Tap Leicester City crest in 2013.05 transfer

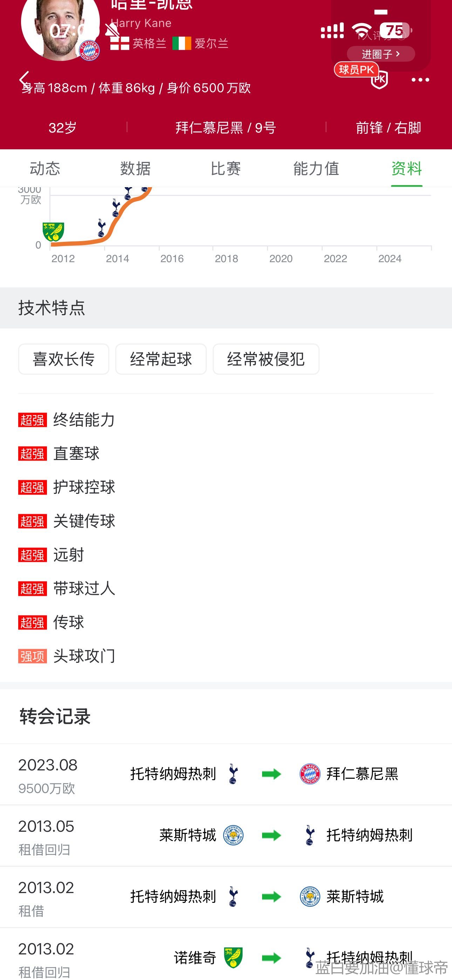tap(233, 835)
